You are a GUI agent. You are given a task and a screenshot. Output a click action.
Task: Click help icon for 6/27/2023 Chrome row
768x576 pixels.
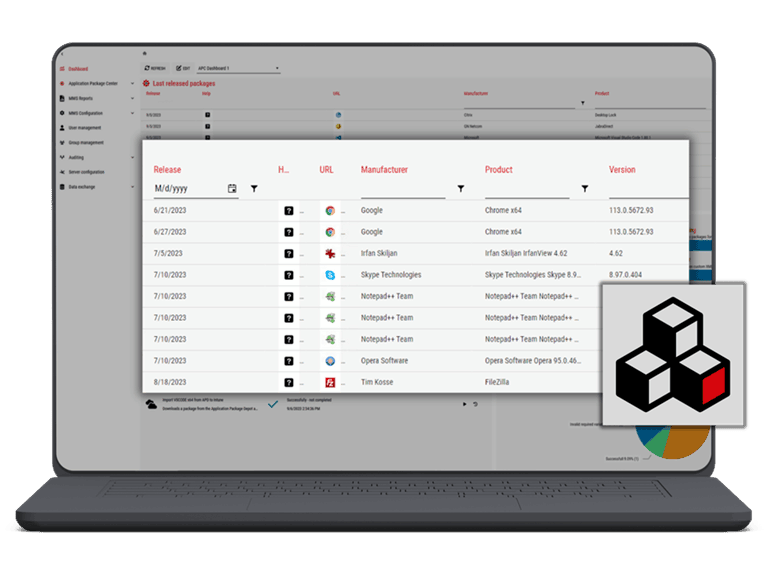click(289, 232)
